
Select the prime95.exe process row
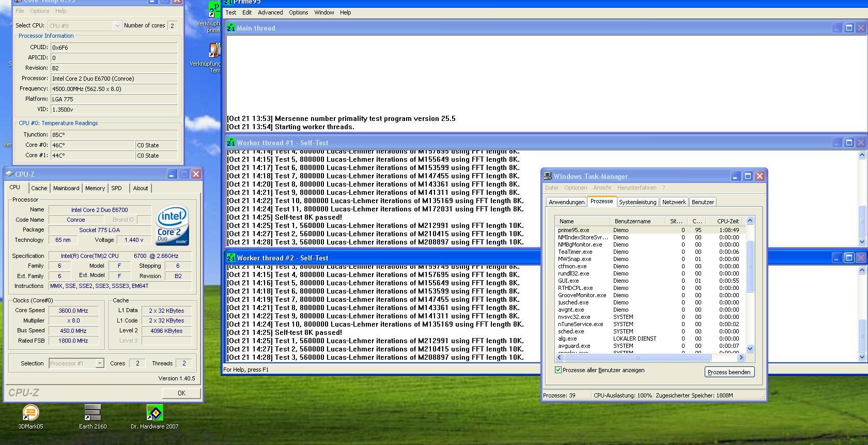(x=649, y=230)
